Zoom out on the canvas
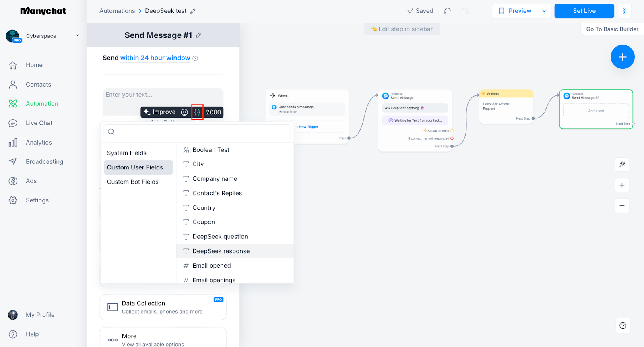 point(622,206)
